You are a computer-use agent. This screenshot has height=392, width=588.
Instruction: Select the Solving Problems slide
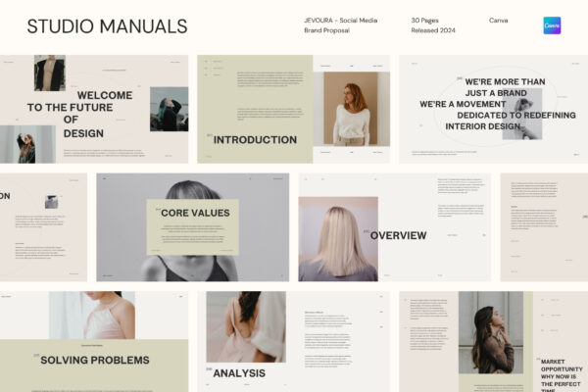(94, 342)
